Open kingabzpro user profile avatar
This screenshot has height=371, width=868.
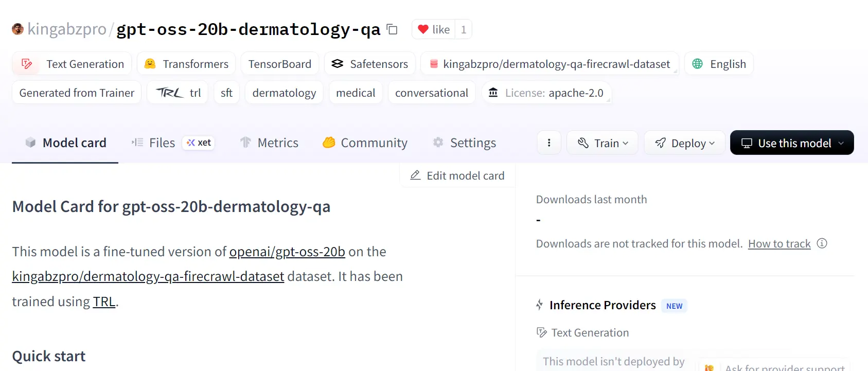(x=18, y=29)
